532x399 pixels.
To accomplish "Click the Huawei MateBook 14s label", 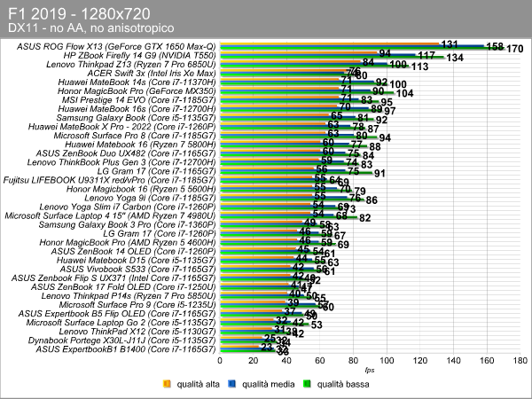I will pyautogui.click(x=137, y=82).
